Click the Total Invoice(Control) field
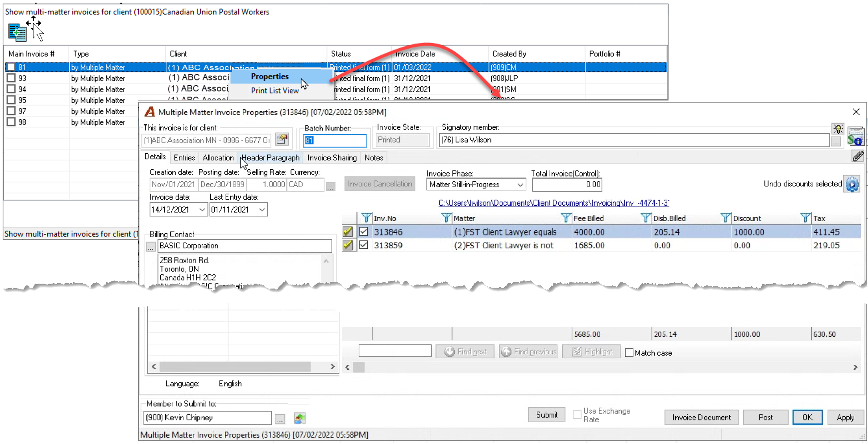The height and width of the screenshot is (444, 868). (x=567, y=184)
